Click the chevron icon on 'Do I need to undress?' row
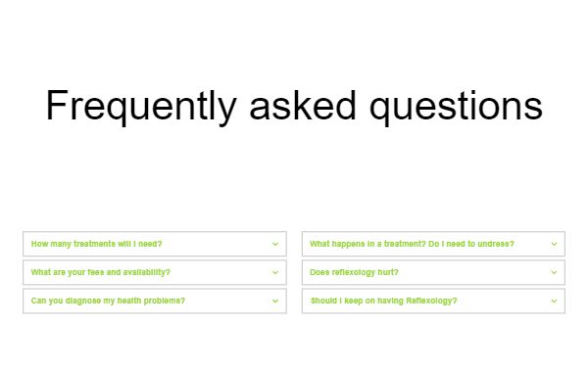This screenshot has height=372, width=588. tap(554, 244)
